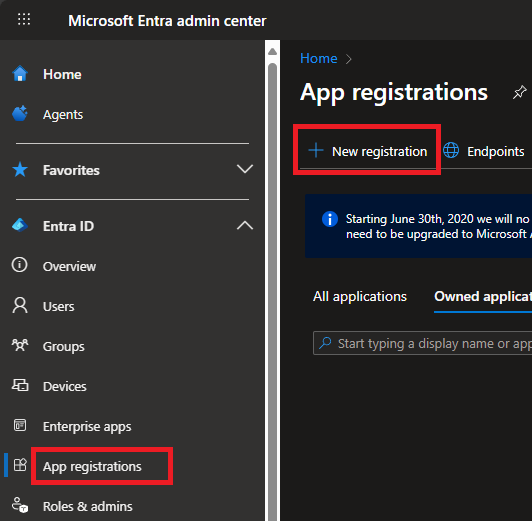Click the App registrations grid icon
This screenshot has width=532, height=521.
[x=20, y=465]
